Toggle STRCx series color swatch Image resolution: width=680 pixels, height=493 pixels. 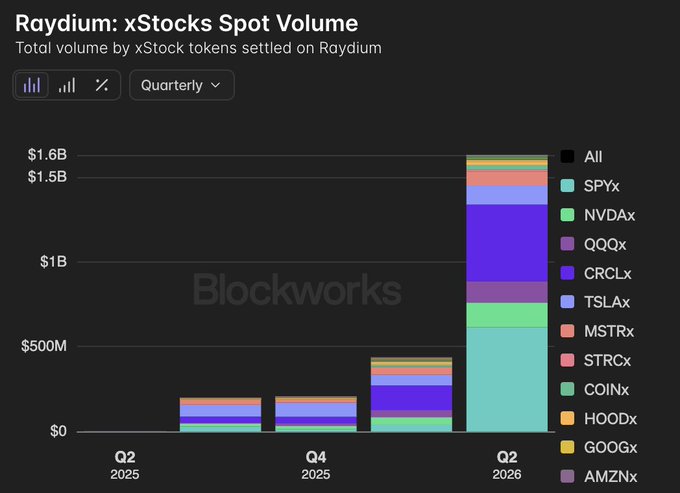(x=567, y=360)
